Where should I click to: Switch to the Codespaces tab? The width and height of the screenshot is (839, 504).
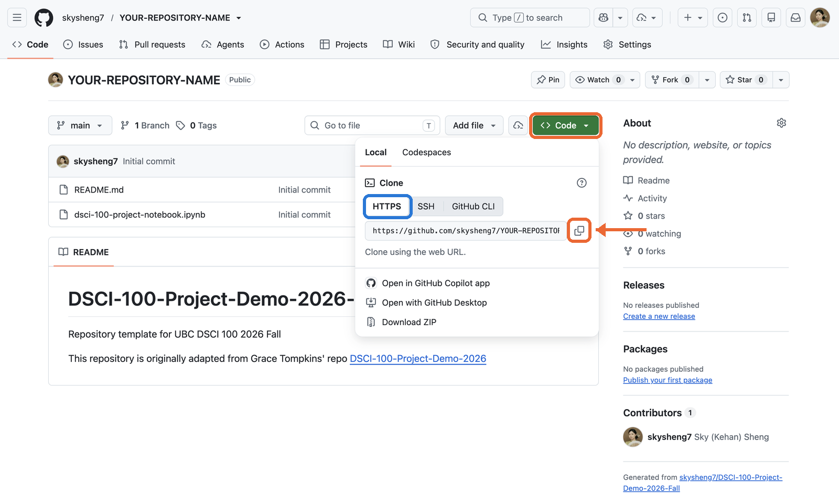(426, 153)
